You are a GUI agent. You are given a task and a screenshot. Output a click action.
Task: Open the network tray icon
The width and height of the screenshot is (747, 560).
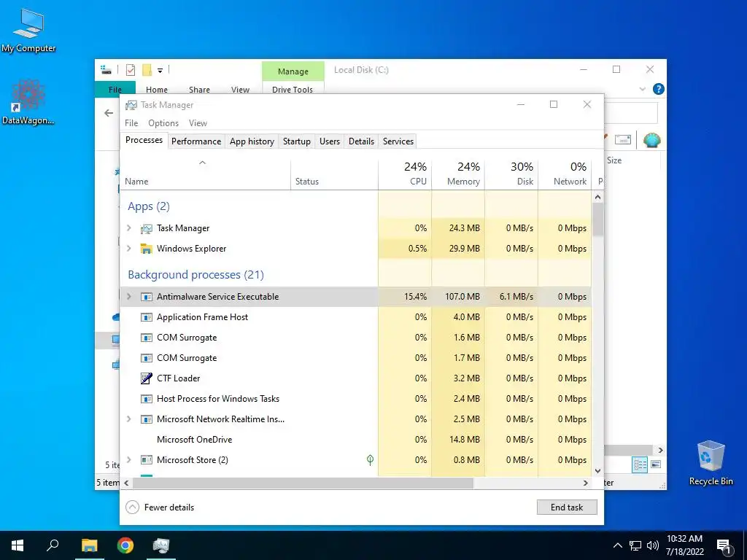(635, 545)
